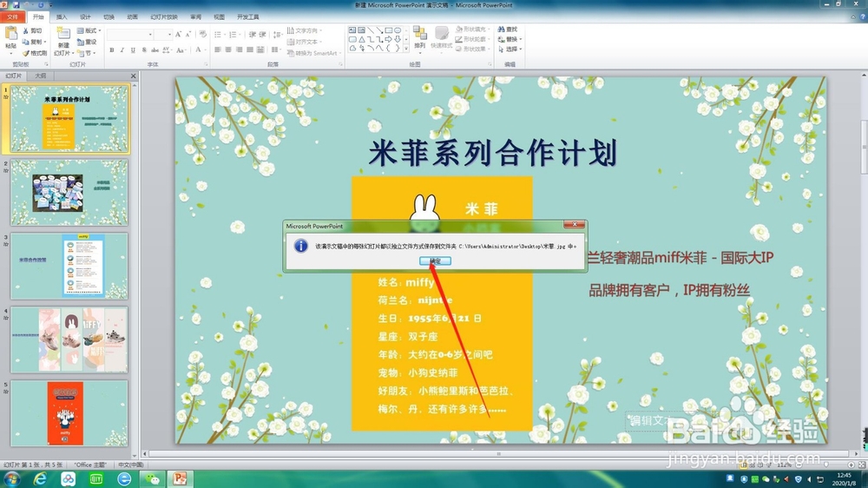868x488 pixels.
Task: Click the 剪切 Cut scissors button
Action: [x=32, y=30]
